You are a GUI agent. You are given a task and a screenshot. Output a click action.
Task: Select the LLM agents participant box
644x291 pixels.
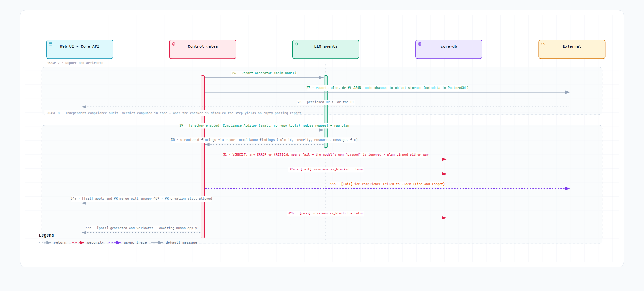(x=326, y=49)
